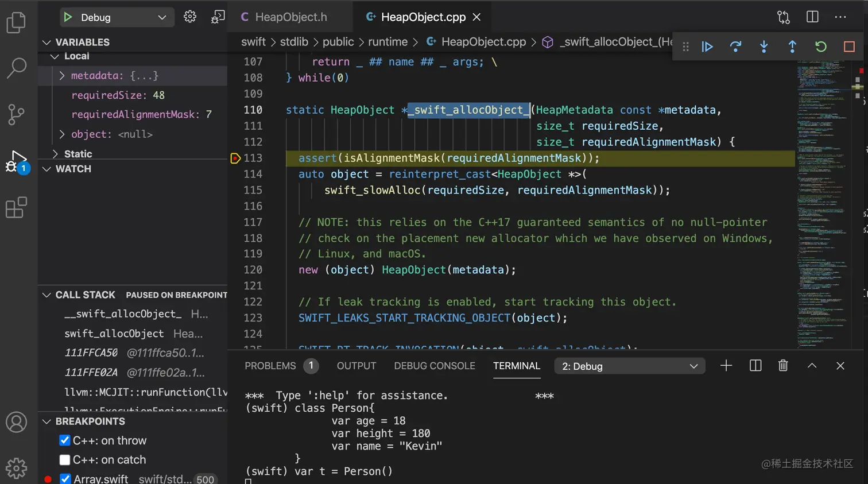Click the runtime breadcrumb

[387, 42]
